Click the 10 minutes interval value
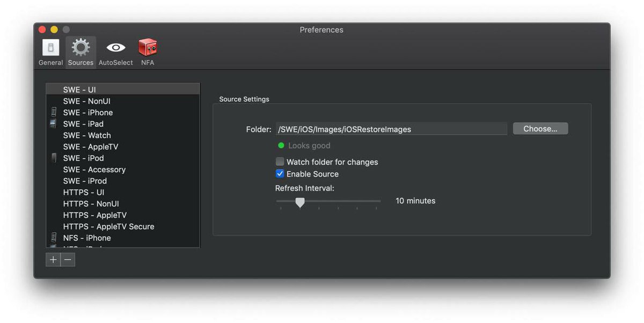This screenshot has width=644, height=323. point(415,201)
